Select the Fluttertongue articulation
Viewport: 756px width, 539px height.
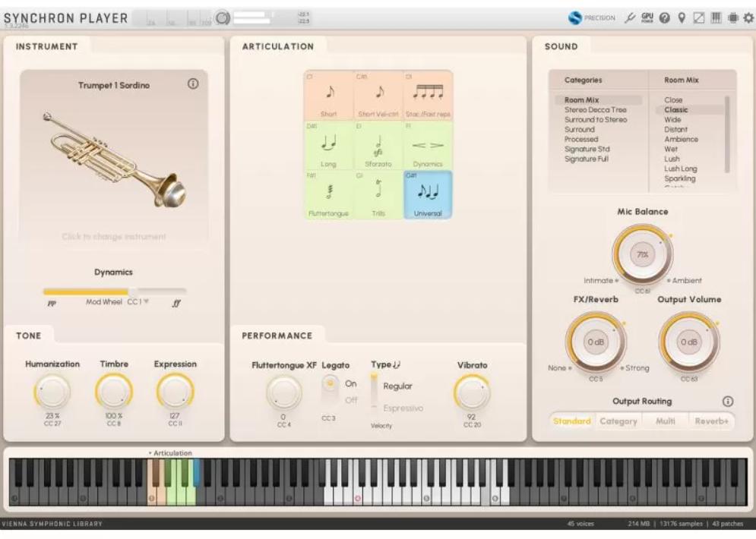tap(329, 194)
